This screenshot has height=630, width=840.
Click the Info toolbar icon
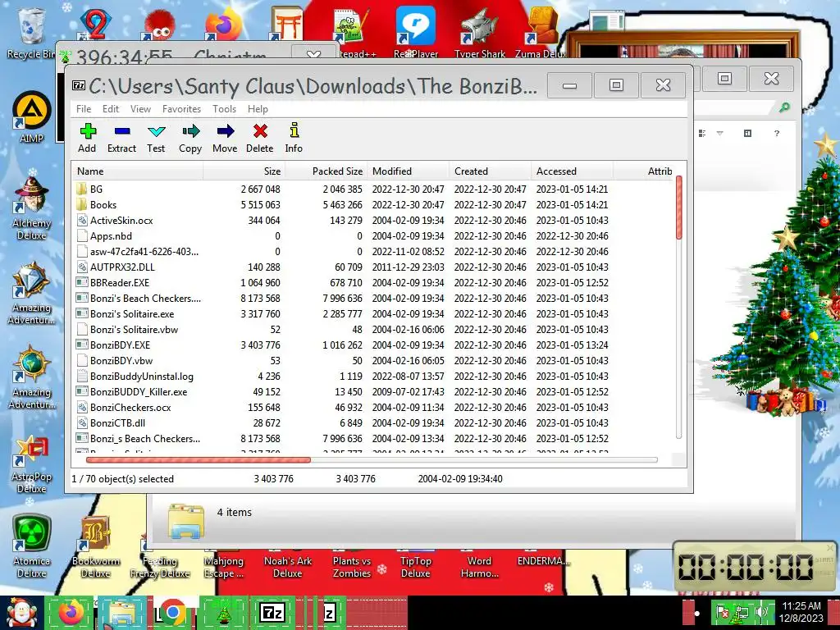point(294,138)
